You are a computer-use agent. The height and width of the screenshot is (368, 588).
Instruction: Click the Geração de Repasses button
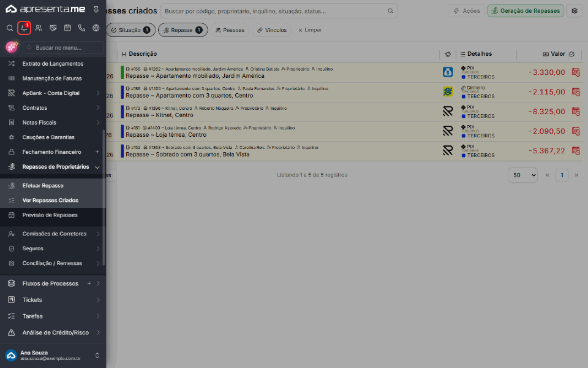click(526, 11)
